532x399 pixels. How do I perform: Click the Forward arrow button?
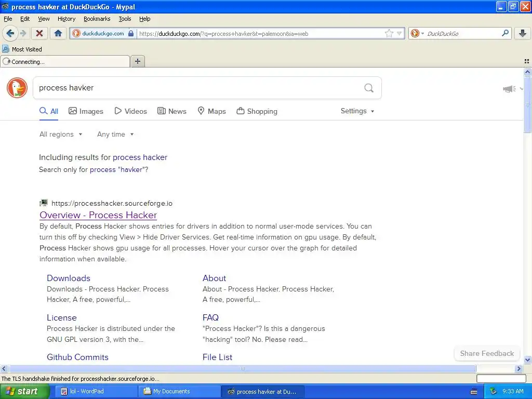click(23, 33)
